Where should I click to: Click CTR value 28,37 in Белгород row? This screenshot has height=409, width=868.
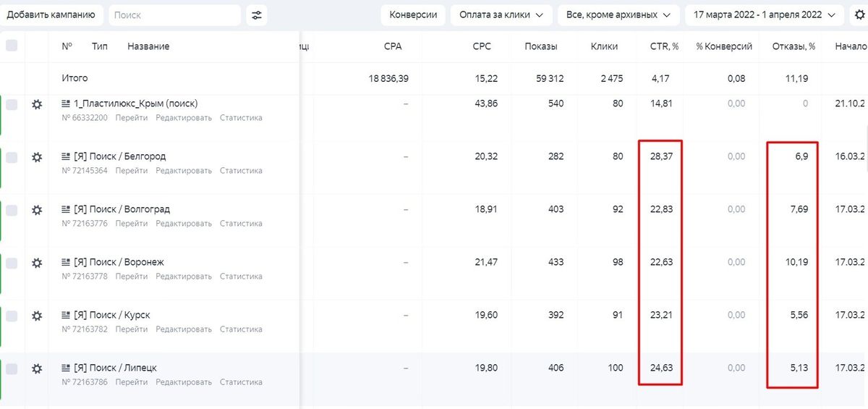pyautogui.click(x=661, y=156)
